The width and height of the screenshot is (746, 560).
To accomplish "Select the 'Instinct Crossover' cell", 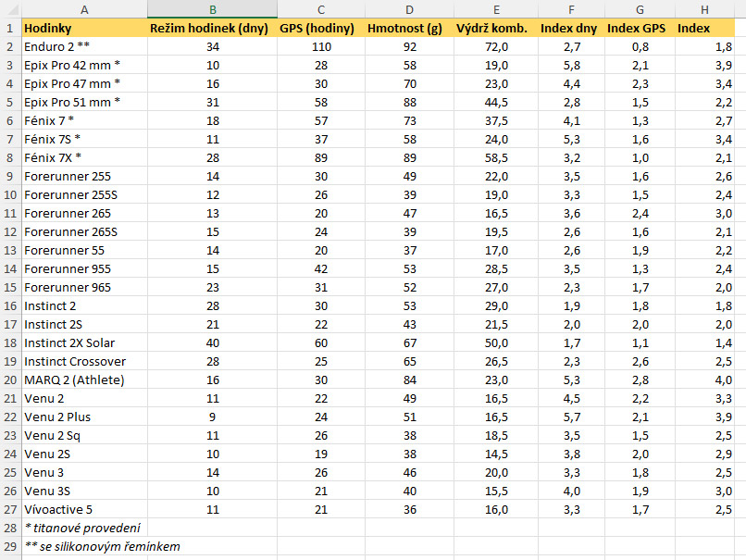I will (84, 362).
